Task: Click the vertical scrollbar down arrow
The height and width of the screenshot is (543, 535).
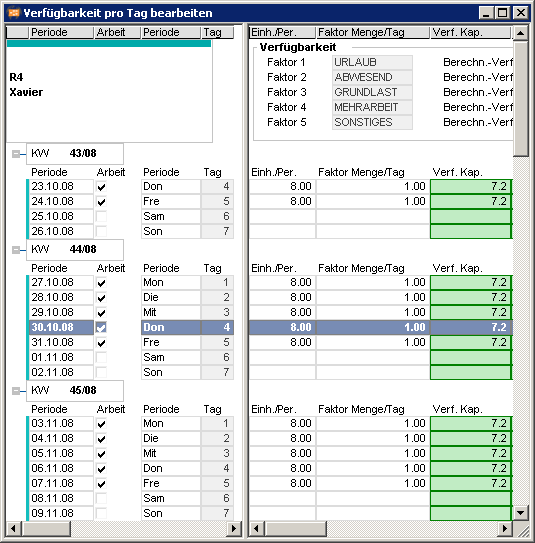Action: 520,513
